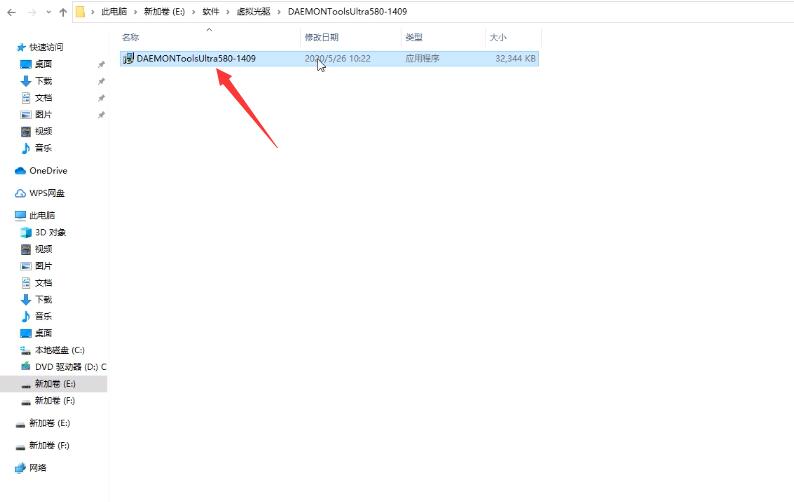Open 网络 in the navigation pane
Image resolution: width=794 pixels, height=502 pixels.
coord(37,468)
